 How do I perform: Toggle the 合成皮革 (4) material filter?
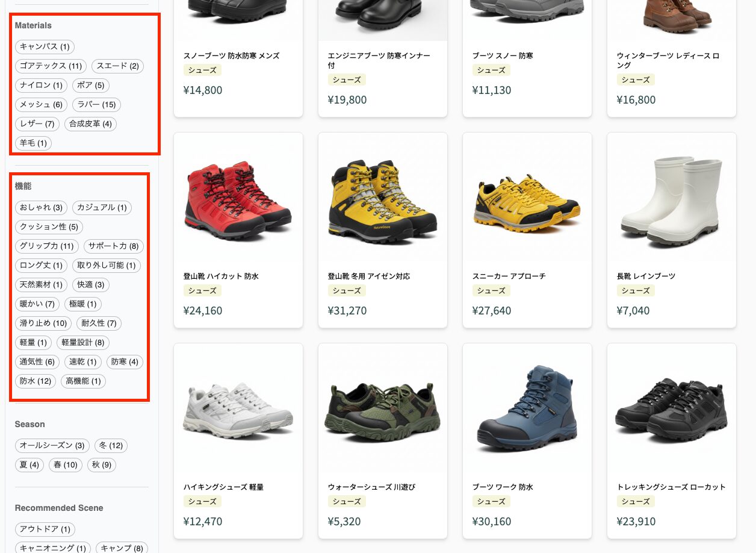click(90, 124)
